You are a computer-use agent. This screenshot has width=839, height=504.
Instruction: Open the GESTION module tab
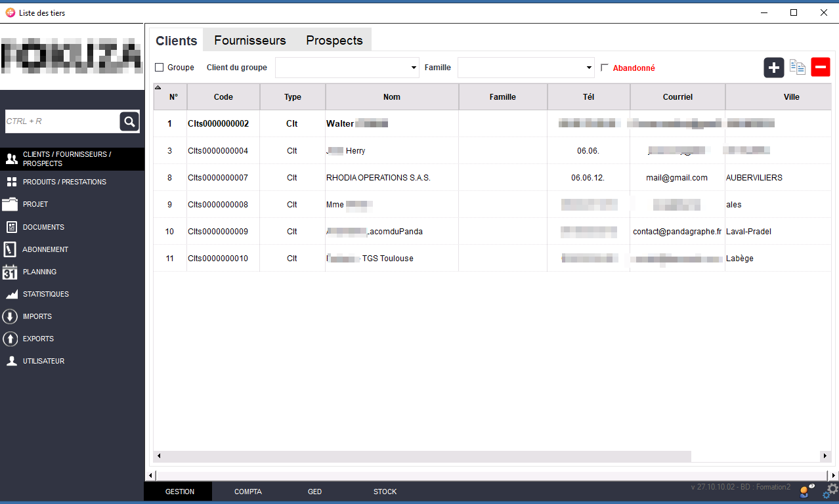coord(179,492)
